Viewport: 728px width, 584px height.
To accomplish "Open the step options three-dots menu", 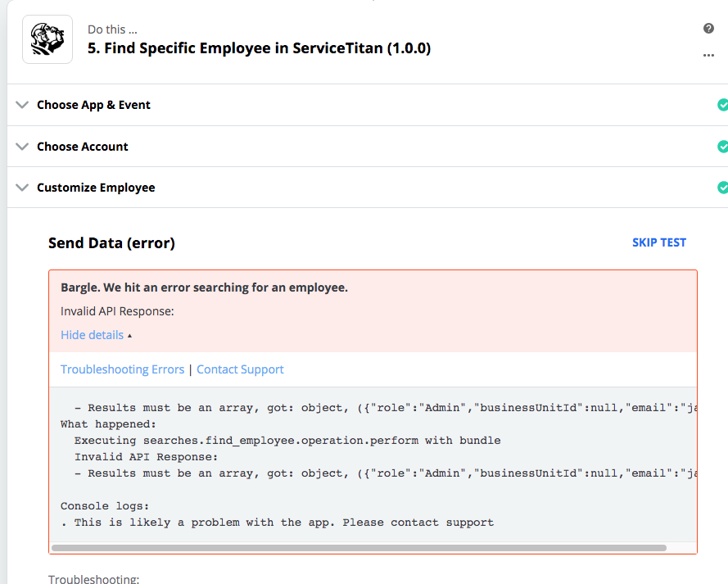I will pyautogui.click(x=708, y=55).
